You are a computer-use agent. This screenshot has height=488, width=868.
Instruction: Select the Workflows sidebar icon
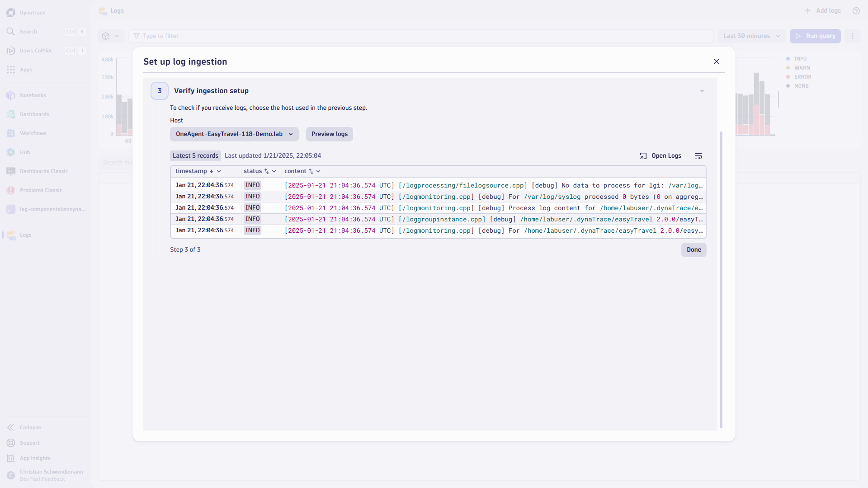(x=11, y=133)
